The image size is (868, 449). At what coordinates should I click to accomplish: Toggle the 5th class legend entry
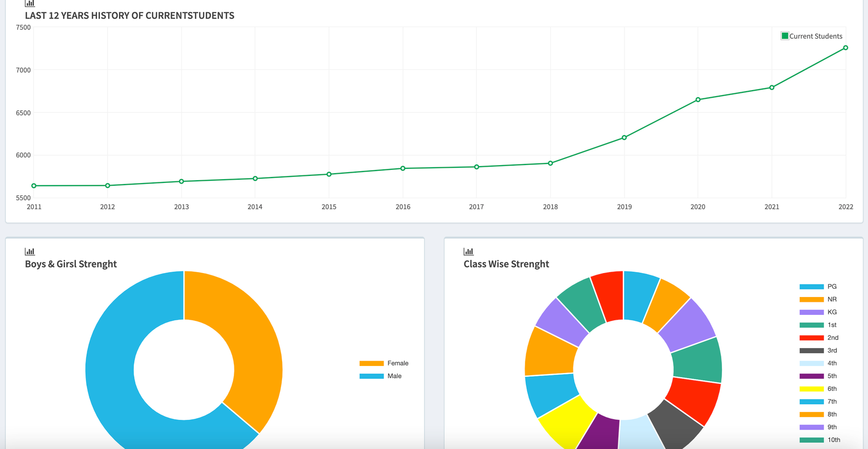pos(818,376)
